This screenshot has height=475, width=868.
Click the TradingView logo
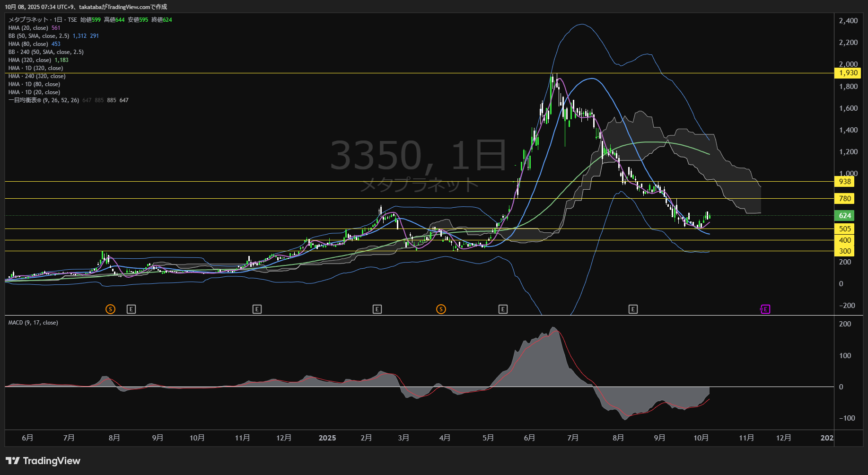(x=43, y=461)
